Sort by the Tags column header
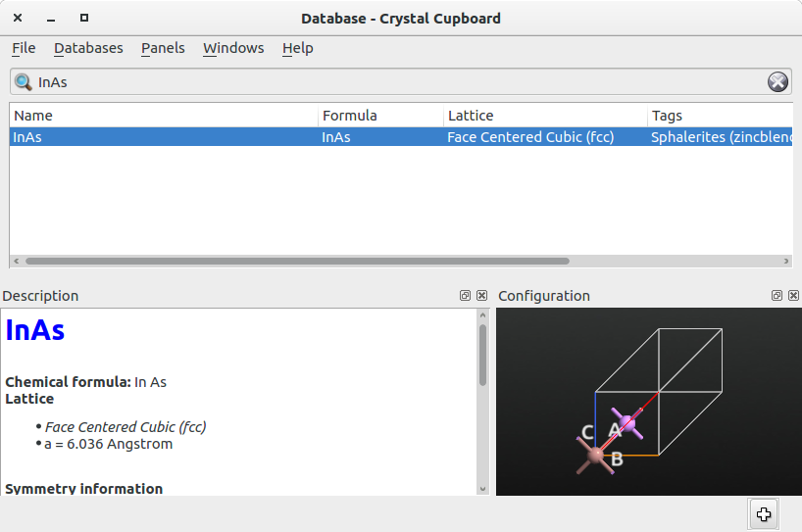The height and width of the screenshot is (532, 802). pyautogui.click(x=721, y=116)
